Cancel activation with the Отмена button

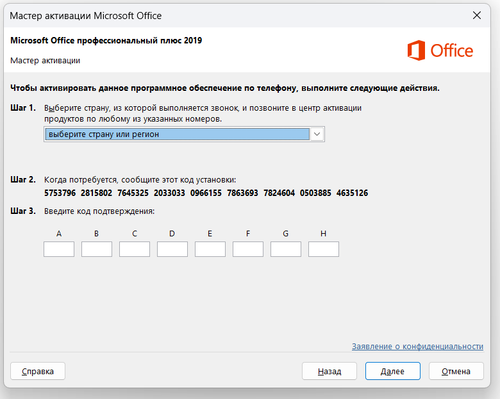coord(456,371)
